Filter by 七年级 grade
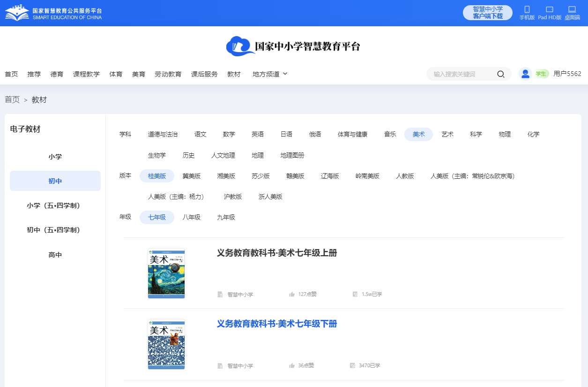The image size is (588, 387). point(157,217)
